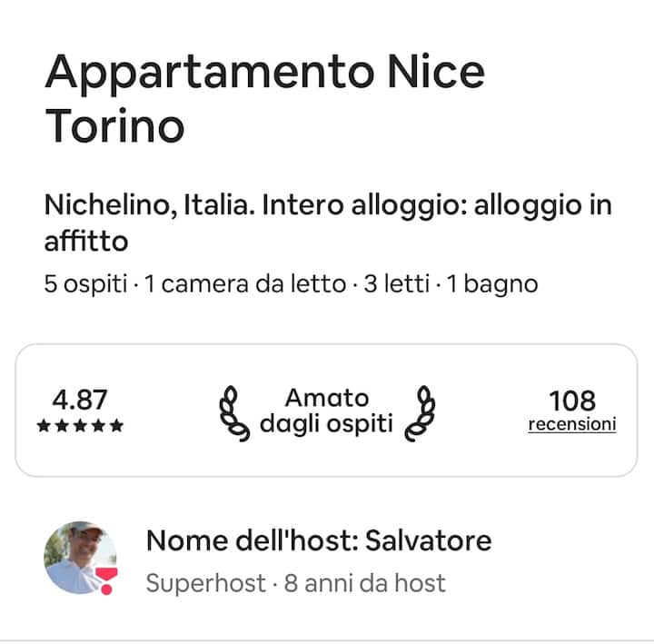
Task: Click the 108 reviews count
Action: pyautogui.click(x=572, y=400)
